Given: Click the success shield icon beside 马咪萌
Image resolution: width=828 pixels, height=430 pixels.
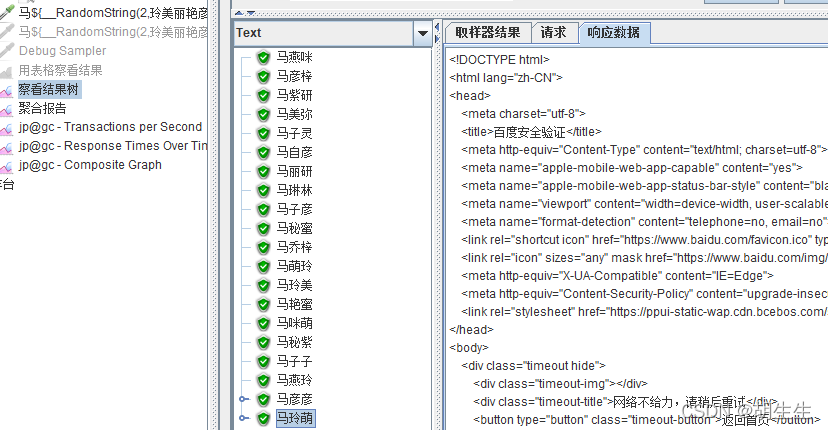Looking at the screenshot, I should tap(264, 323).
